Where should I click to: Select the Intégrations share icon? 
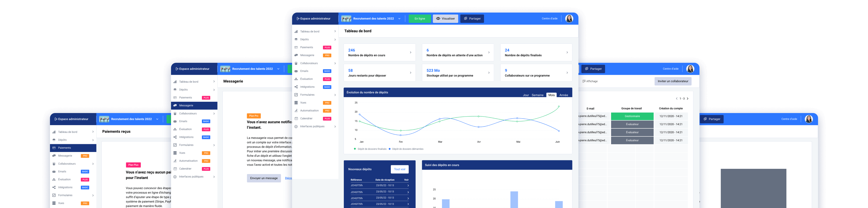(296, 87)
